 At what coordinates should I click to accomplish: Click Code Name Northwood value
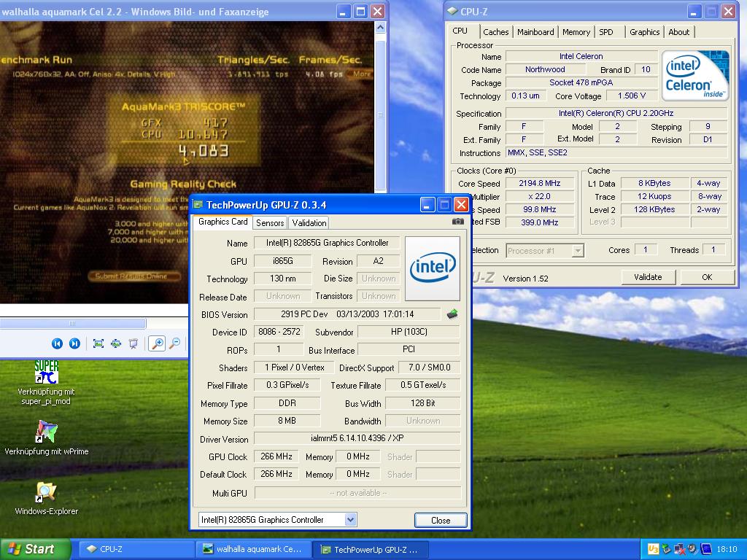tap(545, 69)
